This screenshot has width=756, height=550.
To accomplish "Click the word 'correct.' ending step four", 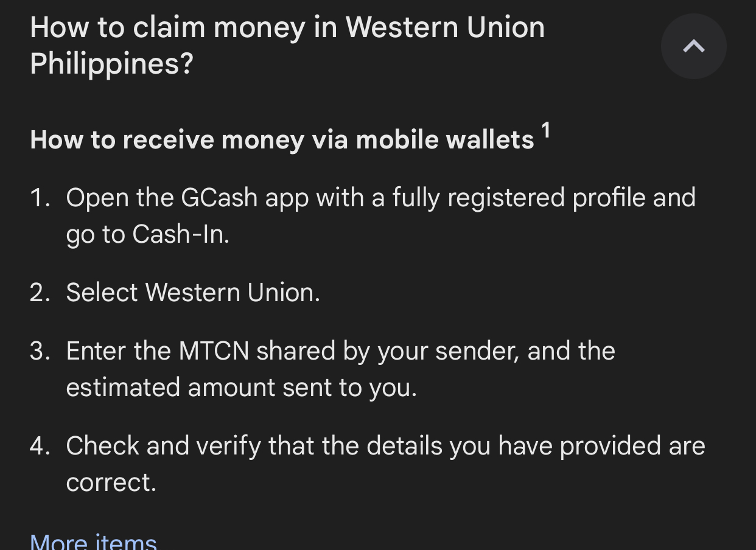I will click(111, 482).
